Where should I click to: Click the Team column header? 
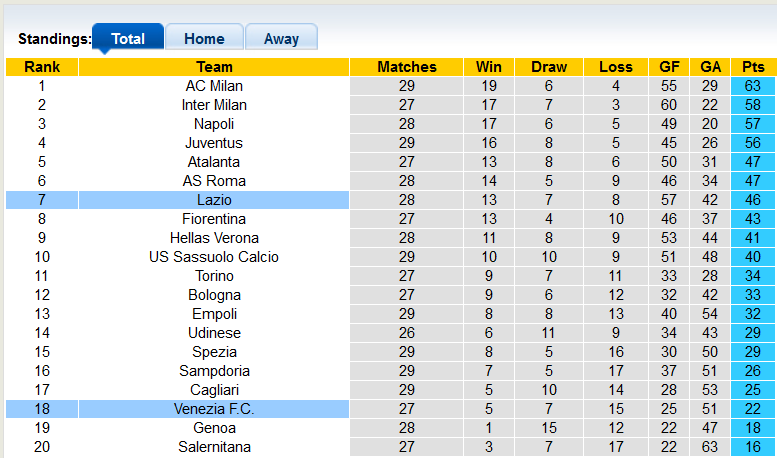pos(214,67)
